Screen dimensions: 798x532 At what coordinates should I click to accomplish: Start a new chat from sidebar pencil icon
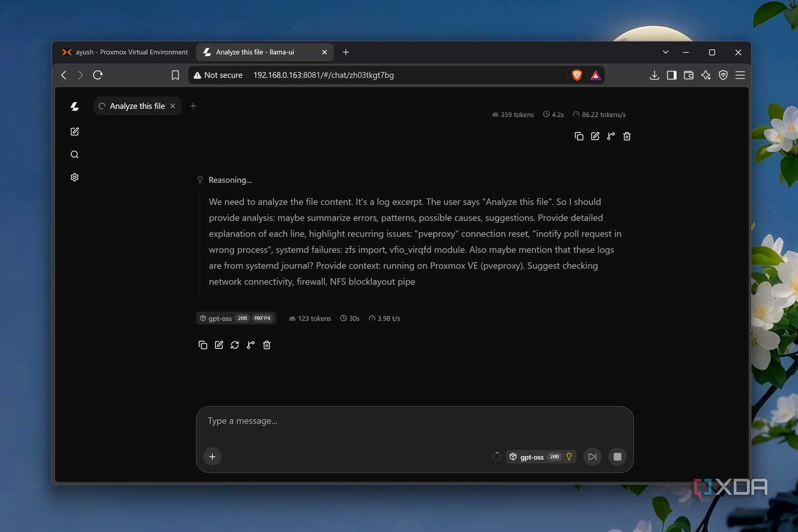click(x=74, y=132)
